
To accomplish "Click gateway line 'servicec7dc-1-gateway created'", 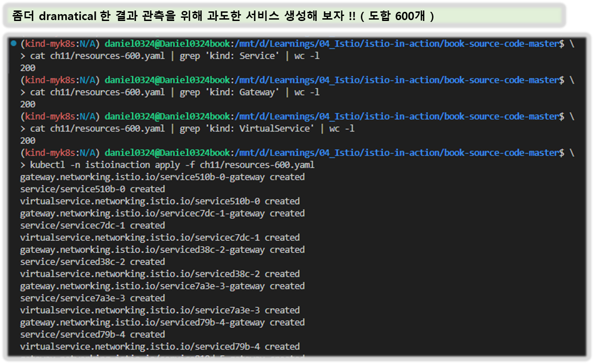I will coord(162,213).
